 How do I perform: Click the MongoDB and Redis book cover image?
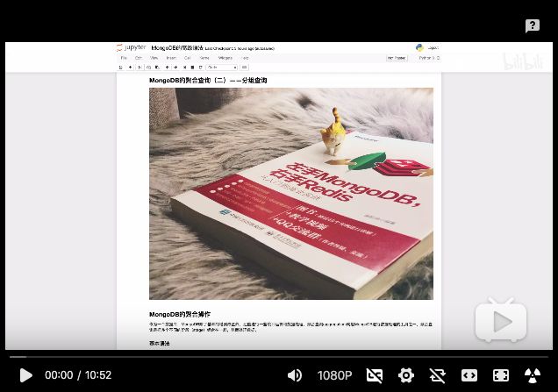291,194
